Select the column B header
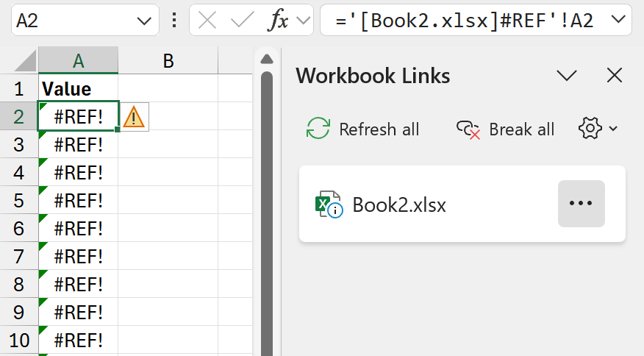Viewport: 644px width, 356px height. 168,62
